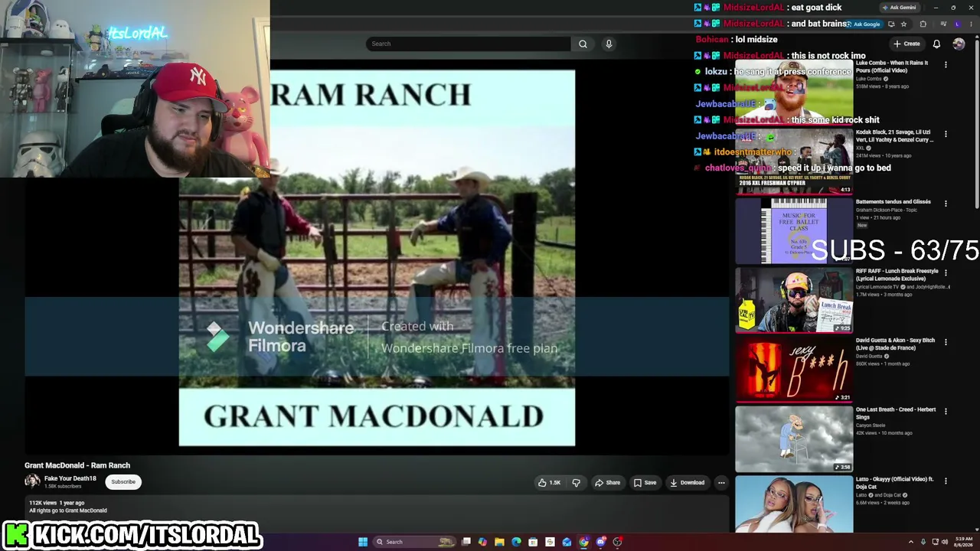Open Microsoft Store from the taskbar

point(533,542)
